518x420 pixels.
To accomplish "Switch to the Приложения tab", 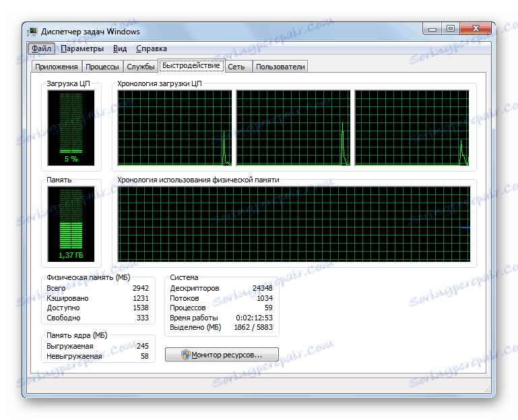I will coord(57,67).
